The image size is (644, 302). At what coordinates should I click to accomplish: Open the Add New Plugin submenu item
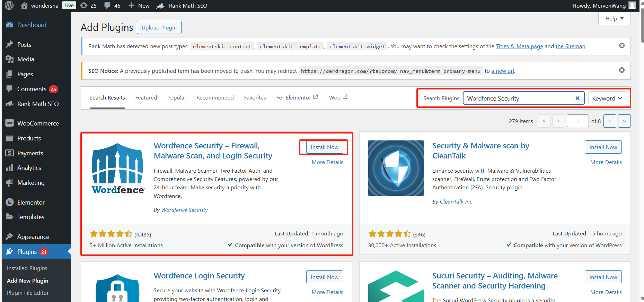pos(28,281)
